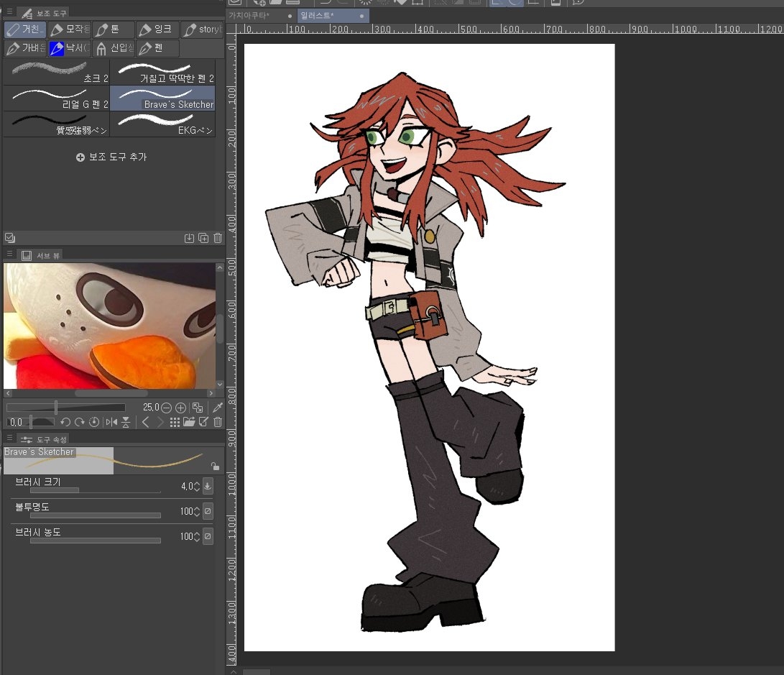Rotate the Sub View image left
This screenshot has height=675, width=784.
[x=65, y=422]
